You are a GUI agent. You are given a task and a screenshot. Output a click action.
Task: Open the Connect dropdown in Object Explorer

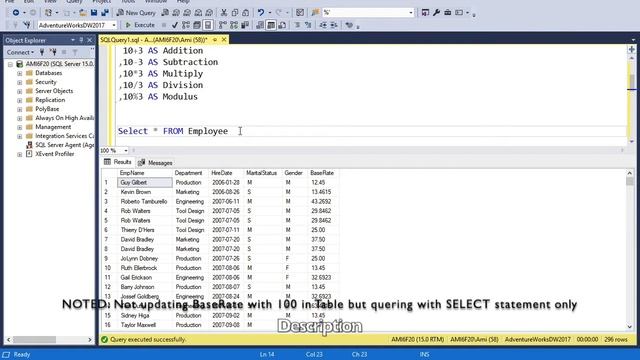(x=20, y=52)
